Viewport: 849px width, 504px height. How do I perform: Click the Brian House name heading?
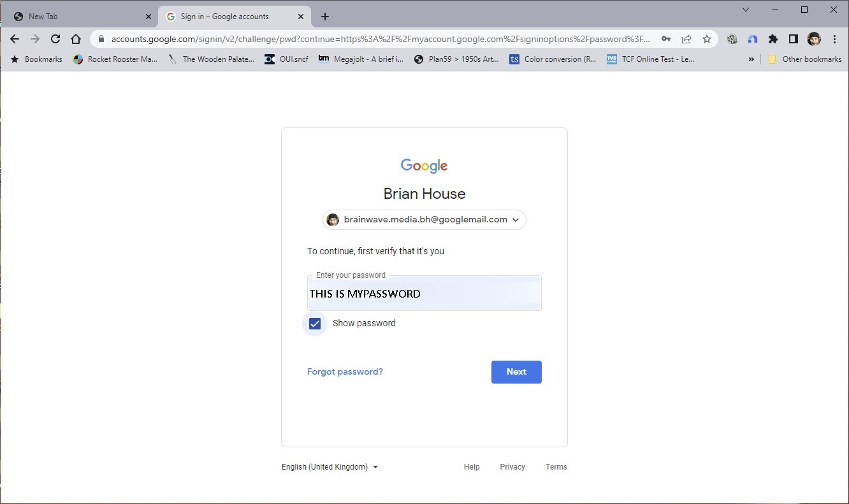(x=424, y=194)
